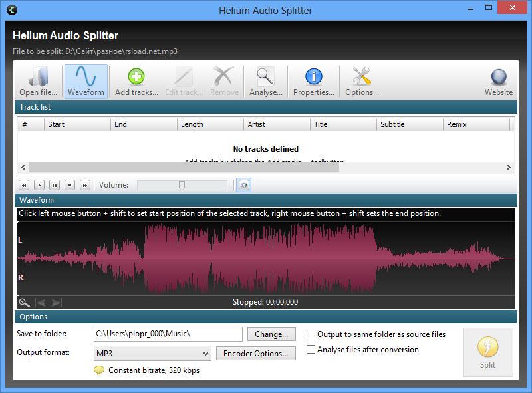
Task: Click the Title column header
Action: click(342, 124)
